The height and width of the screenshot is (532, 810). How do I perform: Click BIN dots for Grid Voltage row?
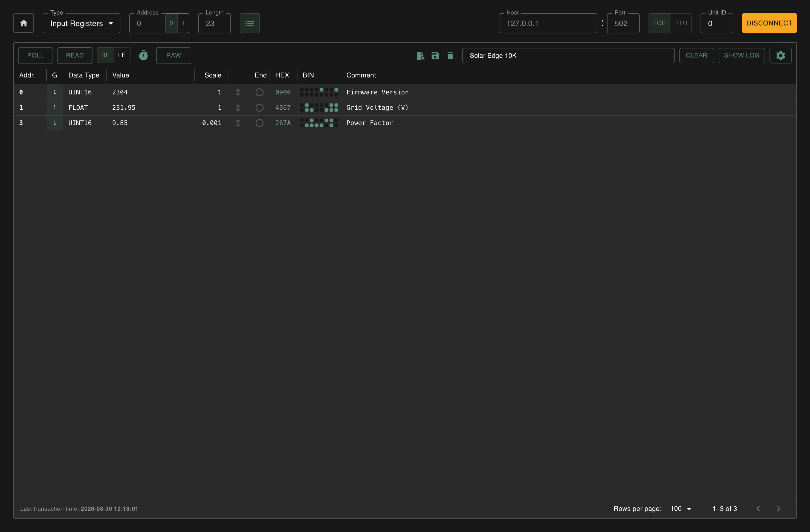319,108
